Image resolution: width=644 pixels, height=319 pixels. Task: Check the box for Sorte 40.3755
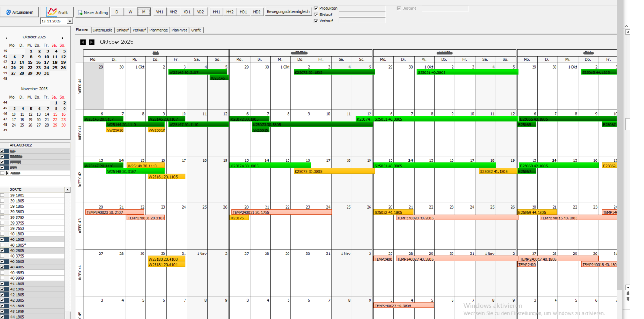(x=2, y=256)
